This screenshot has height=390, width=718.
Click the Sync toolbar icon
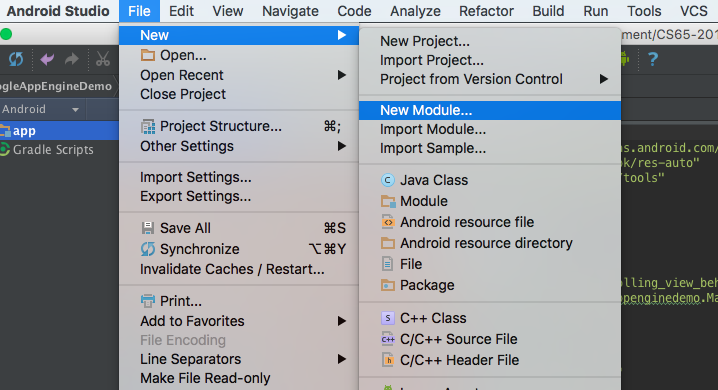coord(16,59)
